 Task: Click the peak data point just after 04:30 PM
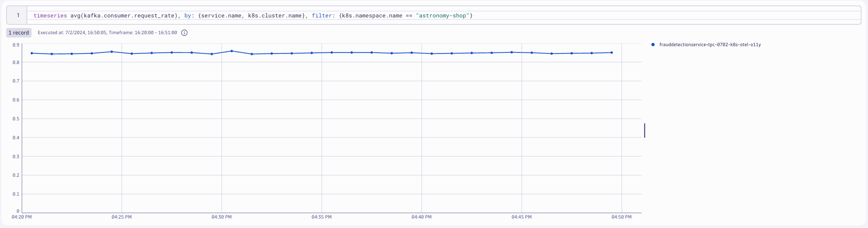pos(232,51)
